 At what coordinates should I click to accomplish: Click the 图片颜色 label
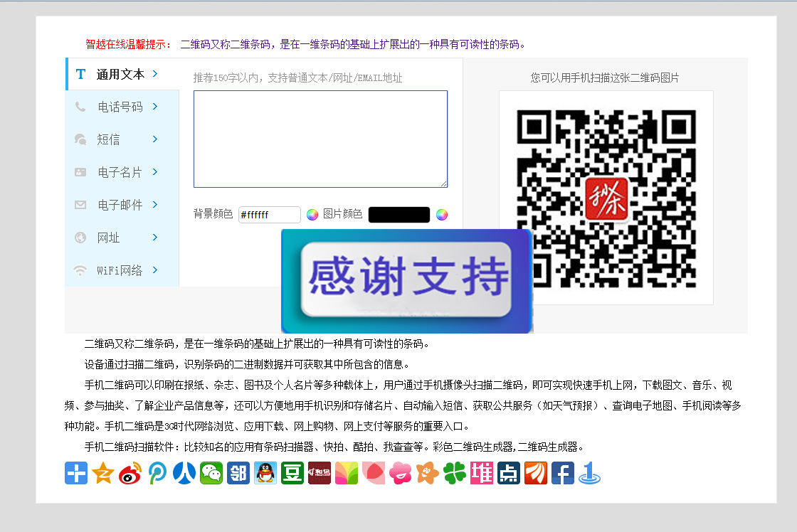(x=342, y=214)
